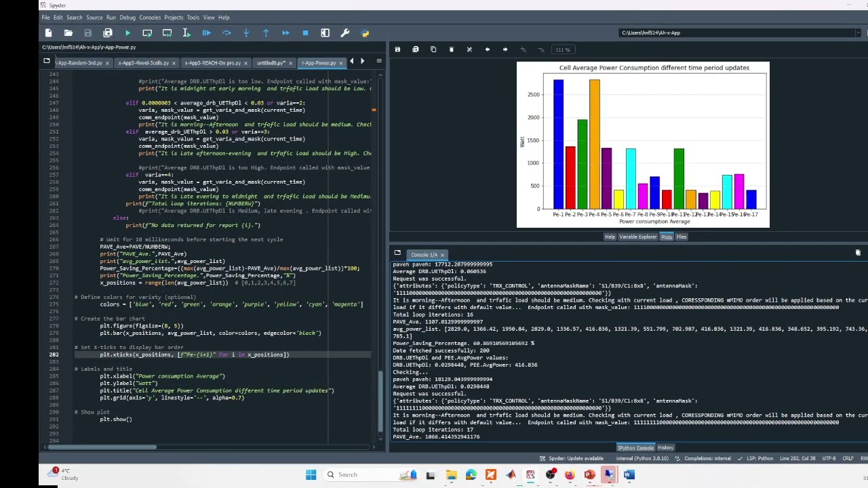868x488 pixels.
Task: Open the PYTHONPATH manager
Action: [365, 33]
